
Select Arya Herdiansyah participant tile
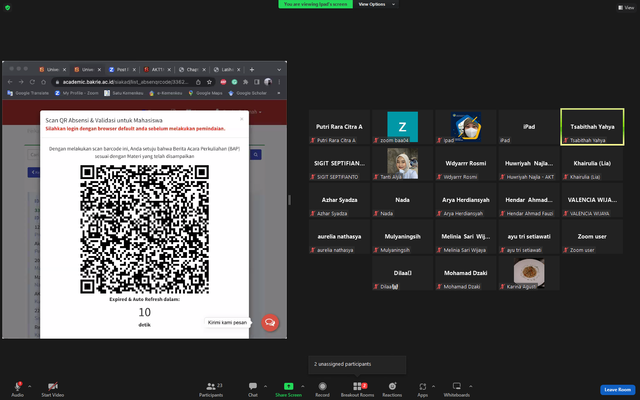coord(466,200)
